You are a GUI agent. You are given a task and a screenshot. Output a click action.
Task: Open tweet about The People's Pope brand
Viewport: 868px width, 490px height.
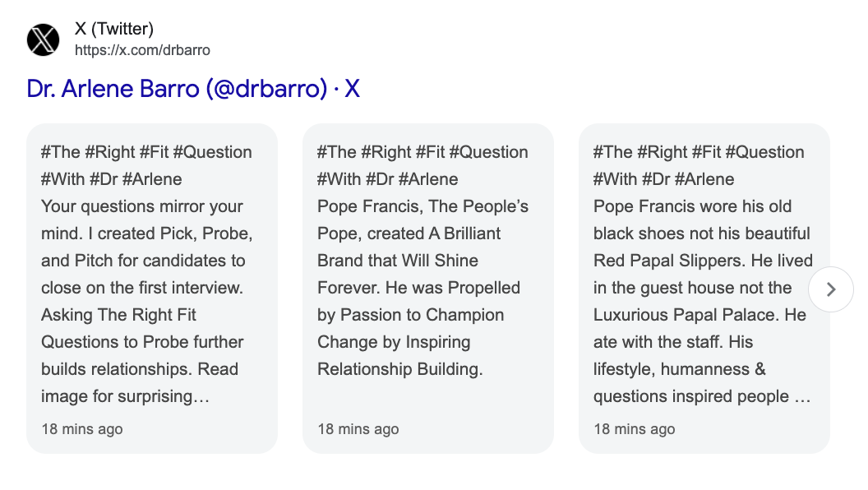(428, 289)
